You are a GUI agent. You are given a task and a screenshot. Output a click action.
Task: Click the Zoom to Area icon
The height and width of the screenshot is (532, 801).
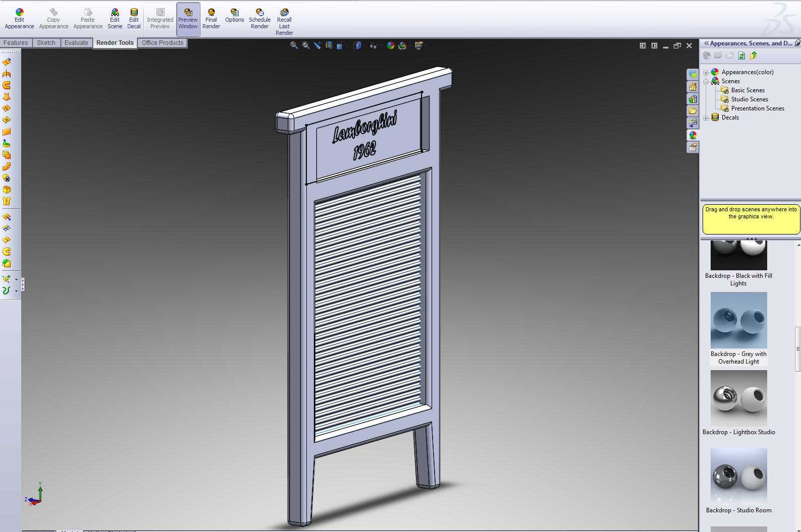point(305,45)
